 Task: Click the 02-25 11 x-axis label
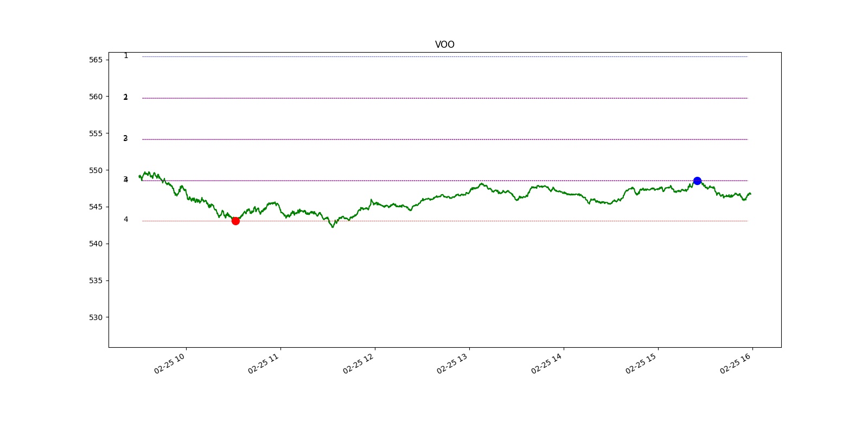tap(264, 363)
